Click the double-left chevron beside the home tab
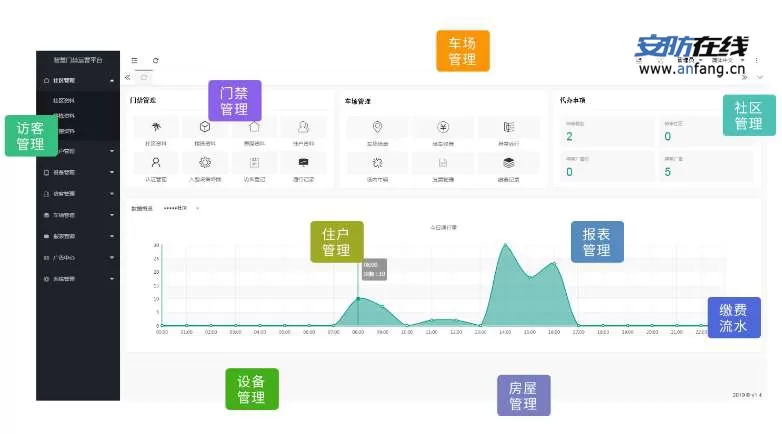Screen dimensions: 782x434 click(127, 77)
